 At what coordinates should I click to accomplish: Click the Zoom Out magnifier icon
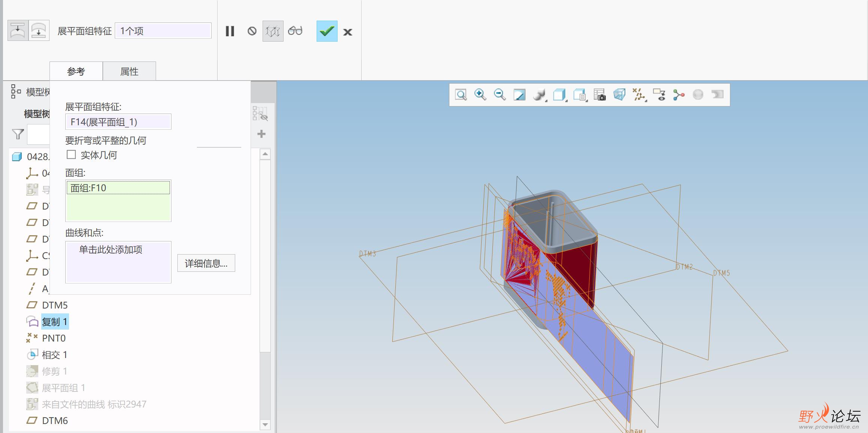[500, 95]
